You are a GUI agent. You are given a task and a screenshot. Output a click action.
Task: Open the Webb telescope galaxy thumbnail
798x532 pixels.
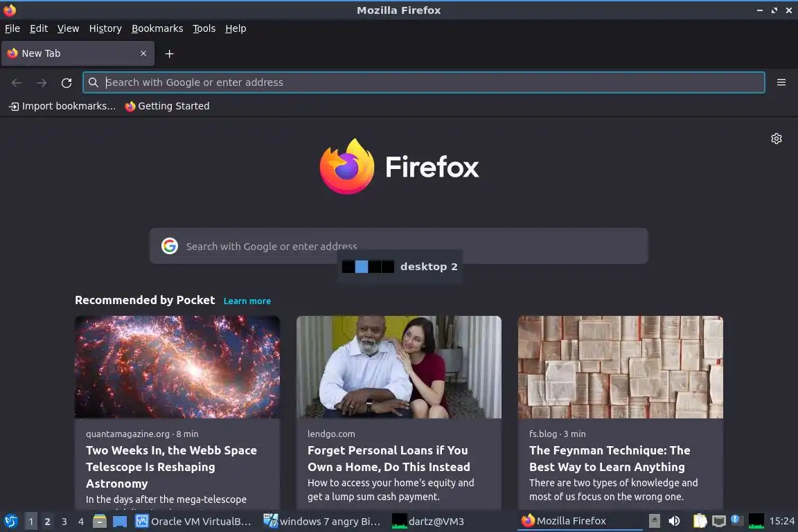click(x=177, y=367)
